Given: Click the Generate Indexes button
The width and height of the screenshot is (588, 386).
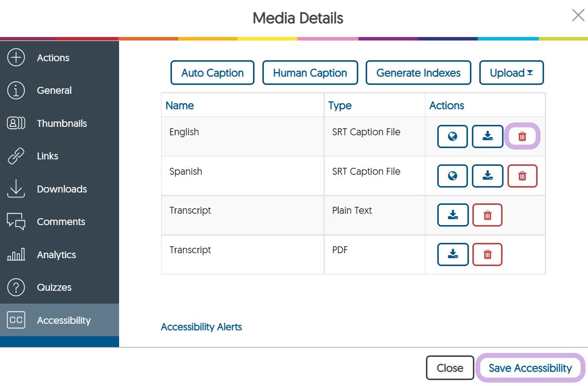Looking at the screenshot, I should coord(418,73).
